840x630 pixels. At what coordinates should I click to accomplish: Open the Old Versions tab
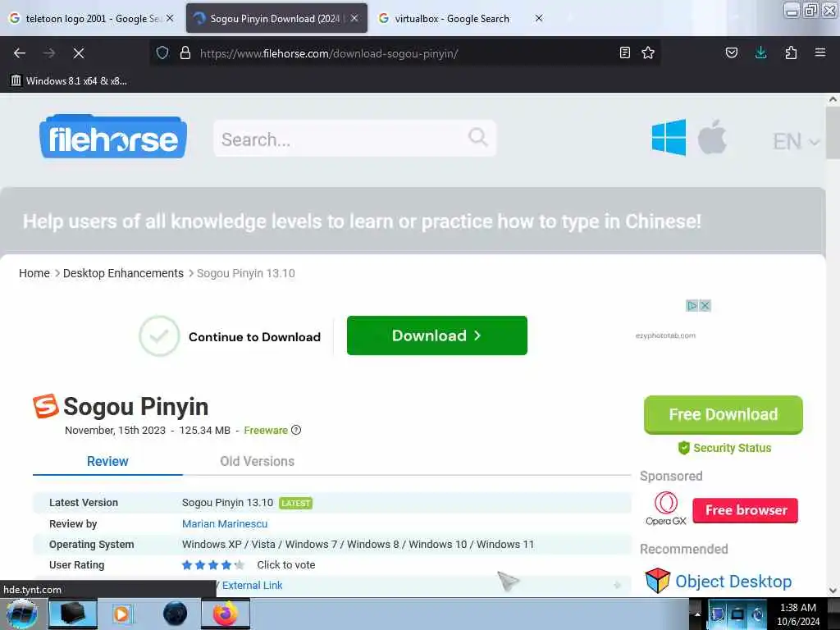(257, 461)
